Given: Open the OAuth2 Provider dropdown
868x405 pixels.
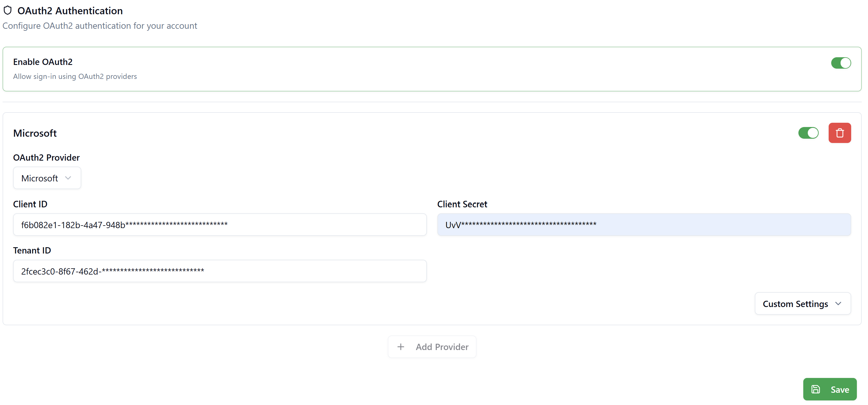Looking at the screenshot, I should pyautogui.click(x=47, y=178).
